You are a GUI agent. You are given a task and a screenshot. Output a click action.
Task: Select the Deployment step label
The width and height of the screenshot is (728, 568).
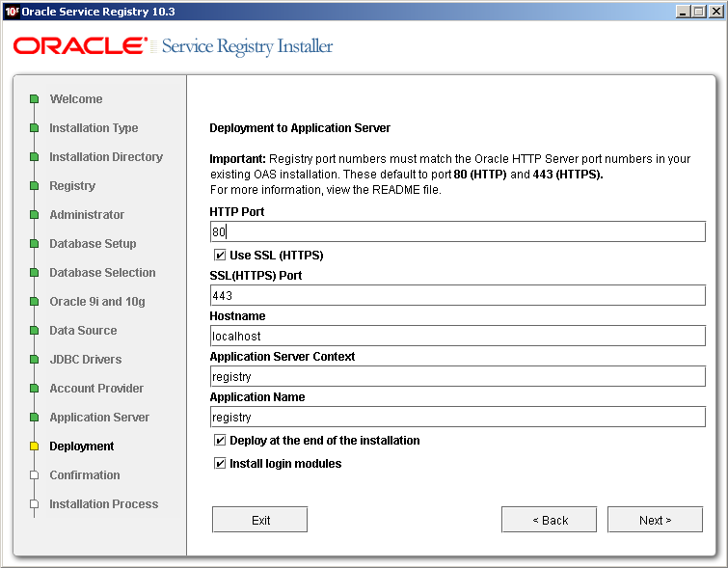pos(82,446)
